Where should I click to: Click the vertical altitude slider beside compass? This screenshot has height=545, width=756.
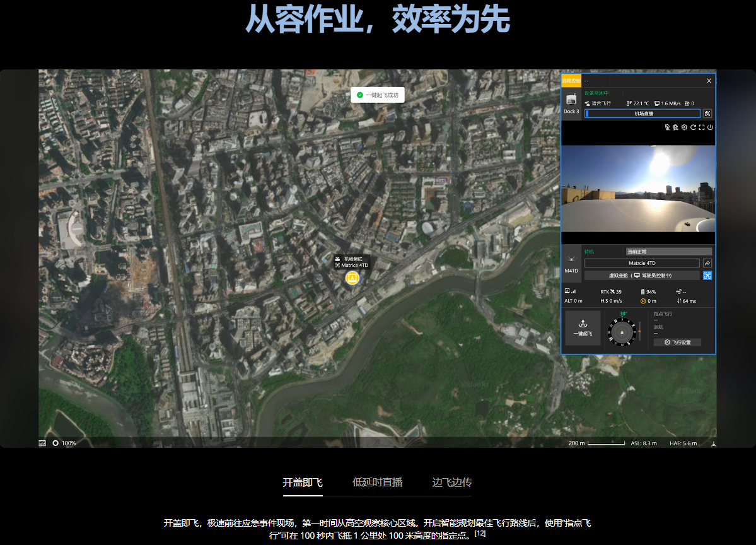click(x=640, y=331)
